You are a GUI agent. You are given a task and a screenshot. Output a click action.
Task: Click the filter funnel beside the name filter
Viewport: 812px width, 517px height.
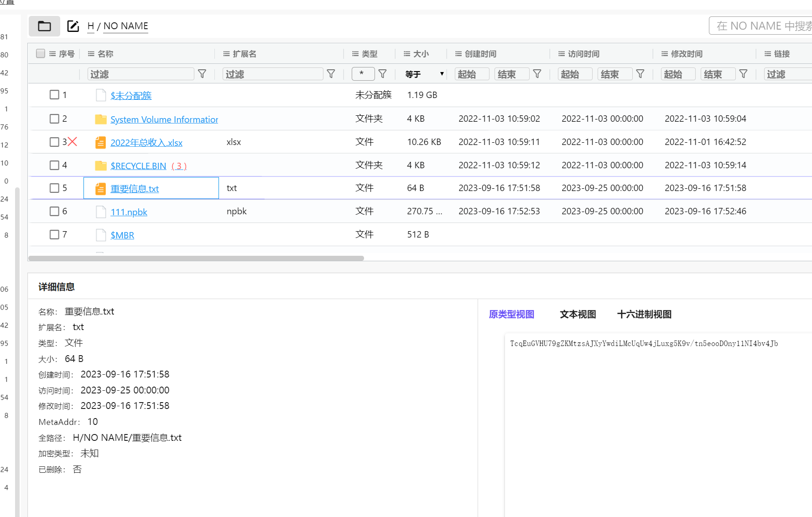(x=202, y=74)
